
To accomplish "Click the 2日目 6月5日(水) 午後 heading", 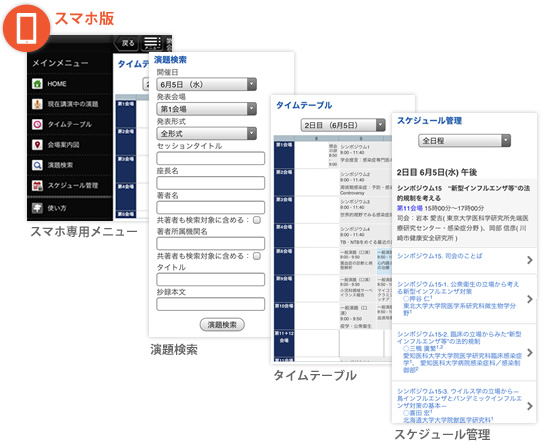I will point(437,173).
